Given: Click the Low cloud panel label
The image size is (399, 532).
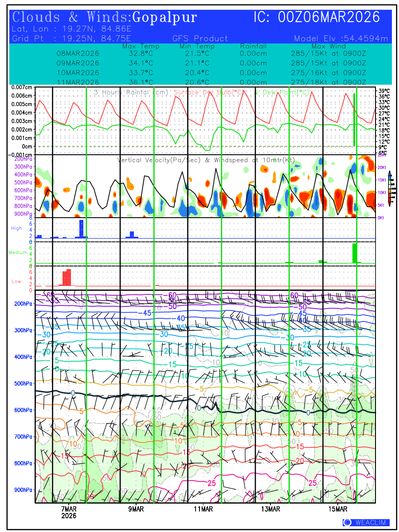Looking at the screenshot, I should 16,281.
